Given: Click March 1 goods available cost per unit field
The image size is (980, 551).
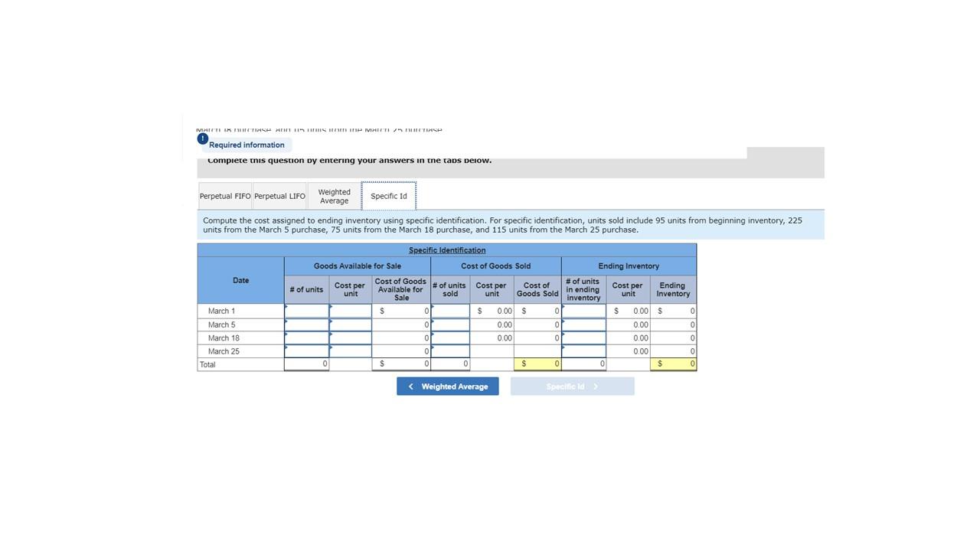Looking at the screenshot, I should [351, 311].
